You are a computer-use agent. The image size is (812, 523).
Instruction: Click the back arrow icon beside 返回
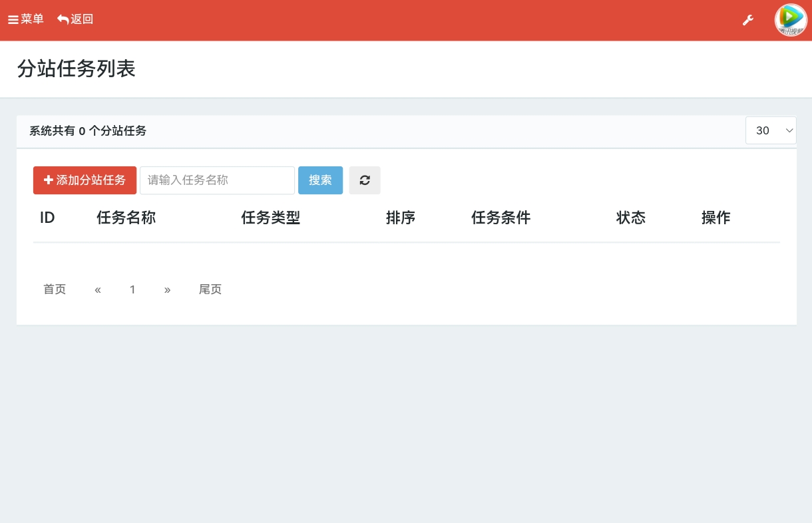[63, 19]
